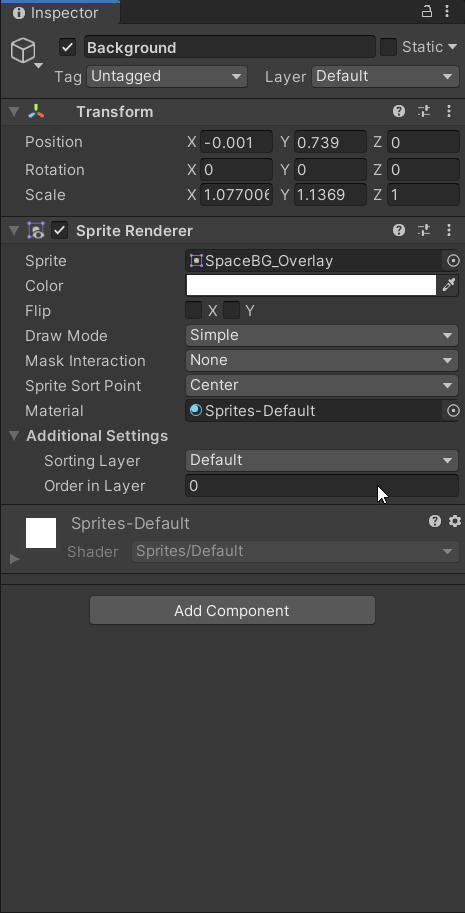Toggle the Inspector lock icon
Screen dimensions: 465x913
(x=427, y=12)
